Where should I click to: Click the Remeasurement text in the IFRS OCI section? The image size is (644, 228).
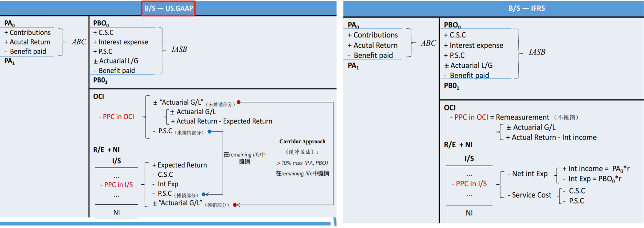click(x=522, y=117)
